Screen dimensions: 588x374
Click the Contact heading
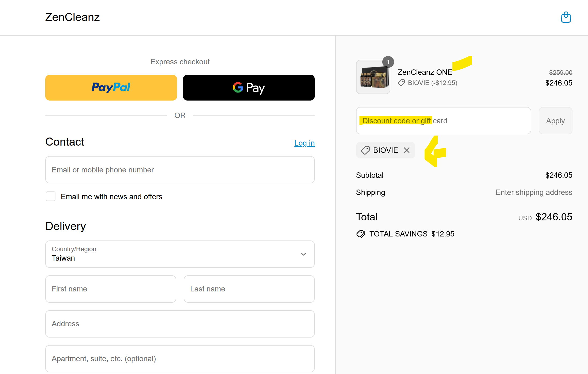(x=65, y=142)
